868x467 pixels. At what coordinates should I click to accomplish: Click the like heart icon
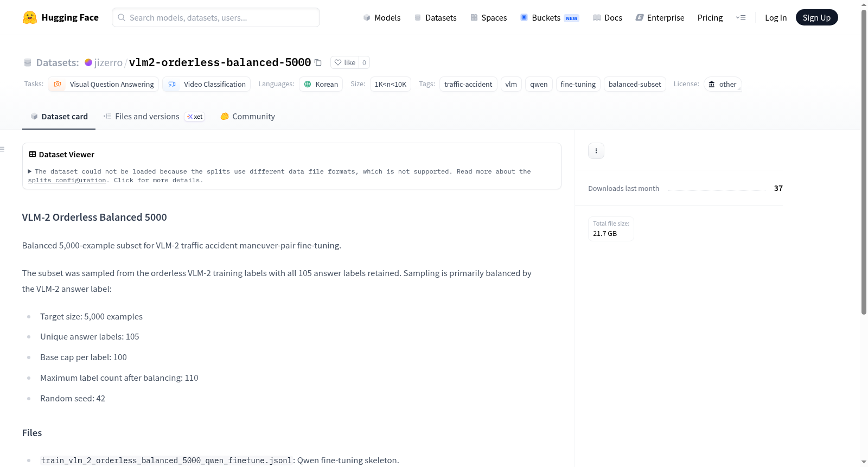click(338, 62)
